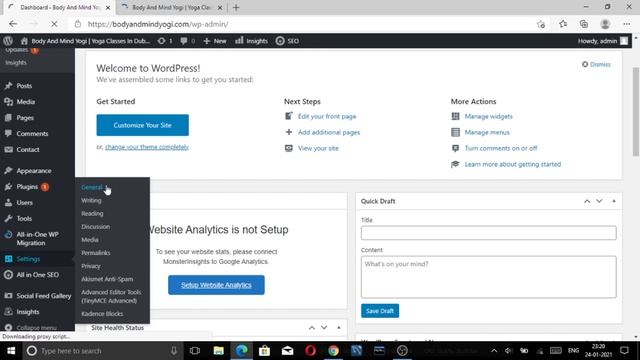Viewport: 640px width, 360px height.
Task: Open comments bubble icon in admin bar
Action: point(188,41)
